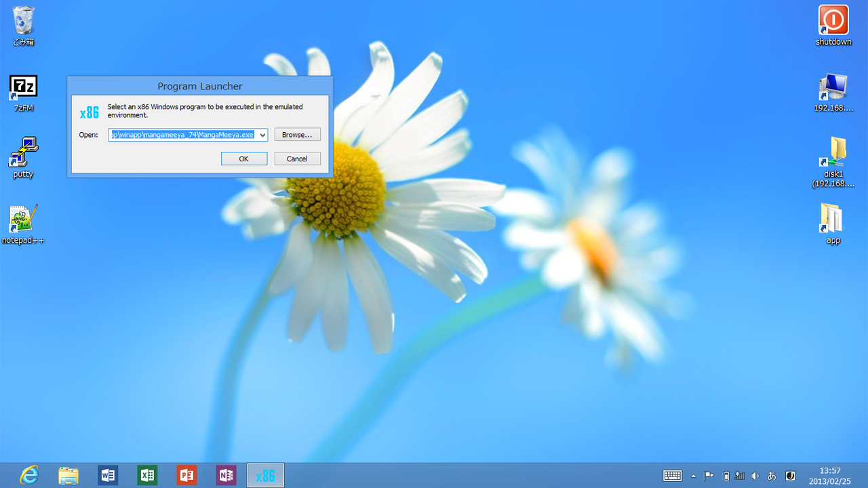Select the shutdown desktop shortcut

pyautogui.click(x=833, y=26)
